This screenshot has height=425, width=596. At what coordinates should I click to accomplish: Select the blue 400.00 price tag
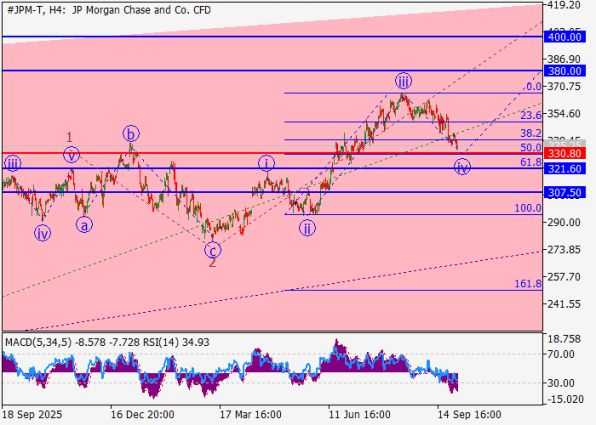point(564,37)
